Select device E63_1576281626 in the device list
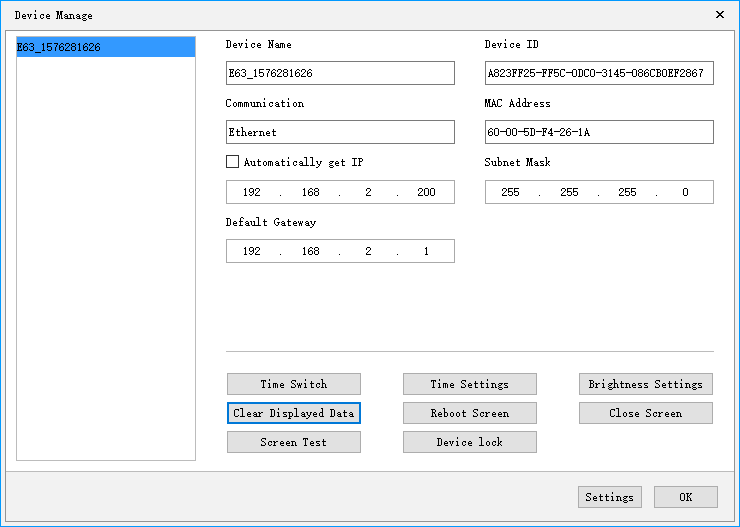 point(106,47)
